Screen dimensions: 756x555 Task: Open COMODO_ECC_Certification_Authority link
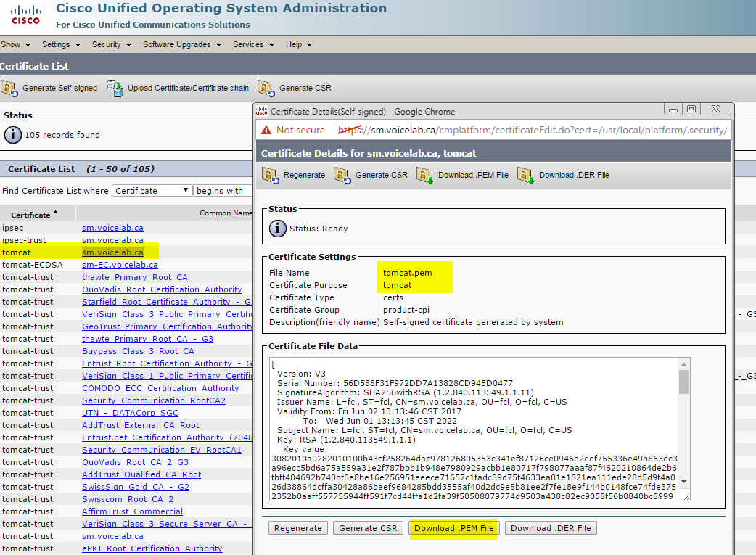click(160, 388)
